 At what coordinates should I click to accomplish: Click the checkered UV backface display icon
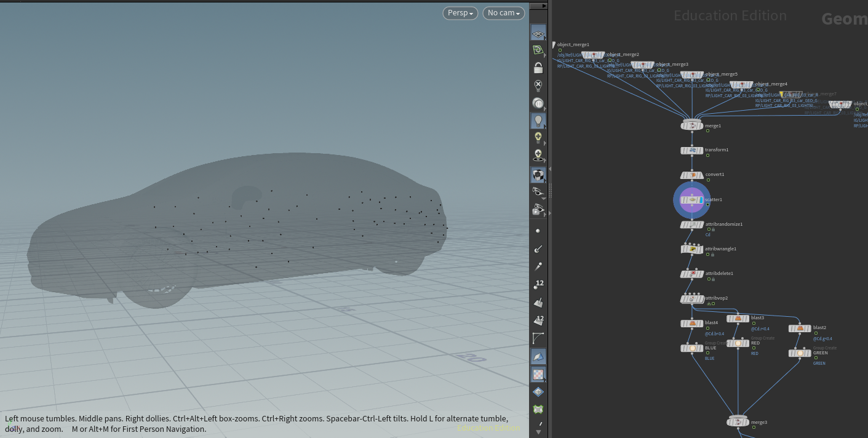coord(538,374)
